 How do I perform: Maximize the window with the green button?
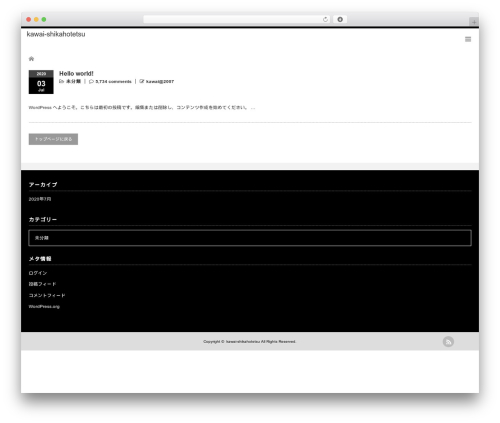44,19
